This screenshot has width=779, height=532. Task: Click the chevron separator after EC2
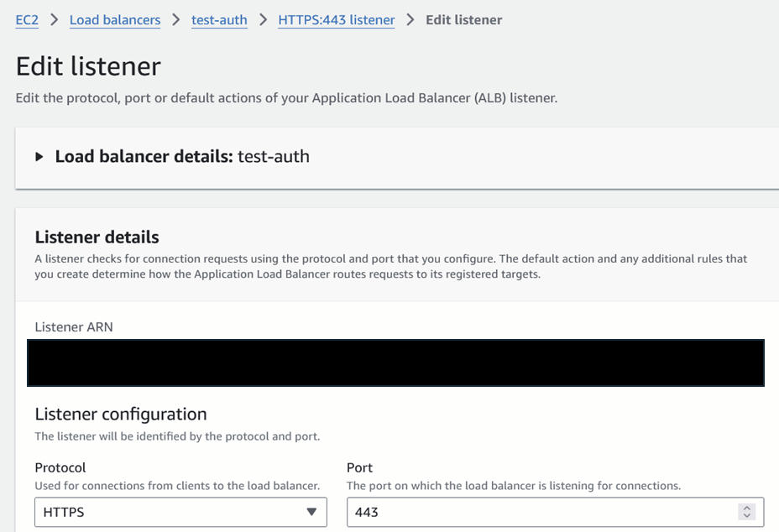55,19
